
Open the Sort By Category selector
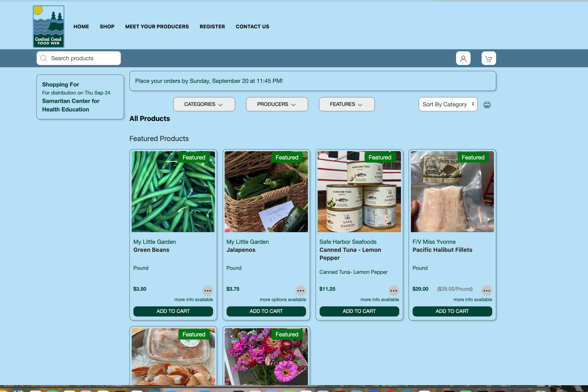[448, 104]
